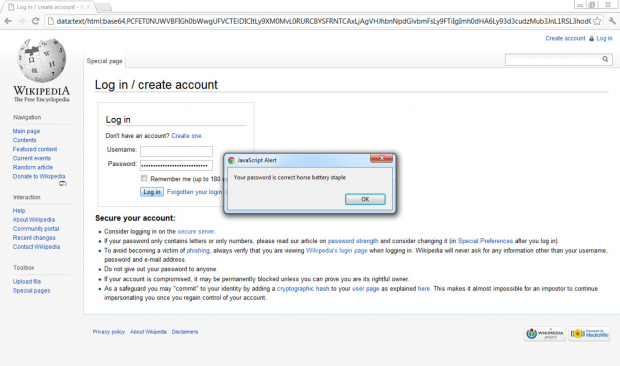The width and height of the screenshot is (620, 366).
Task: Open Recent changes link
Action: tap(34, 238)
